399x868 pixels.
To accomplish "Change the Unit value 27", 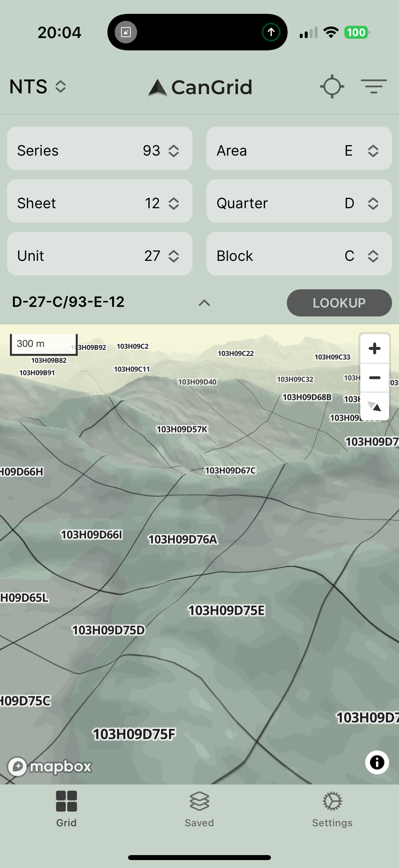I will (x=100, y=253).
